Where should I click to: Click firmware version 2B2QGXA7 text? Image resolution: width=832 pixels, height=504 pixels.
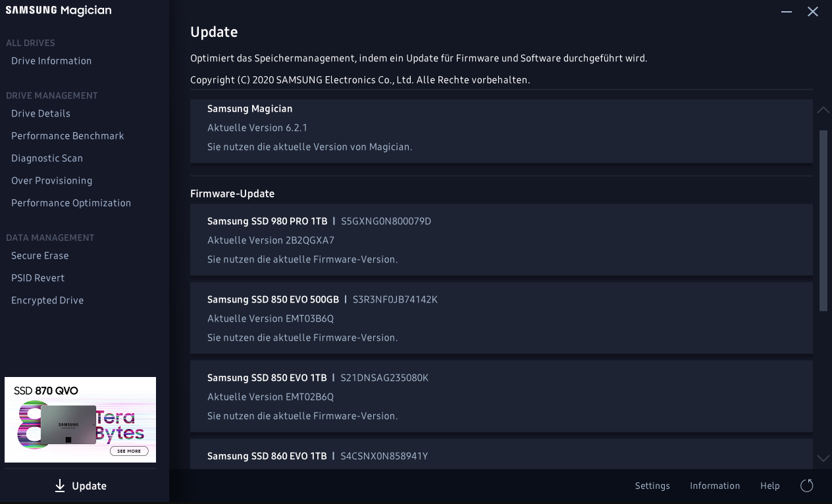[x=310, y=240]
